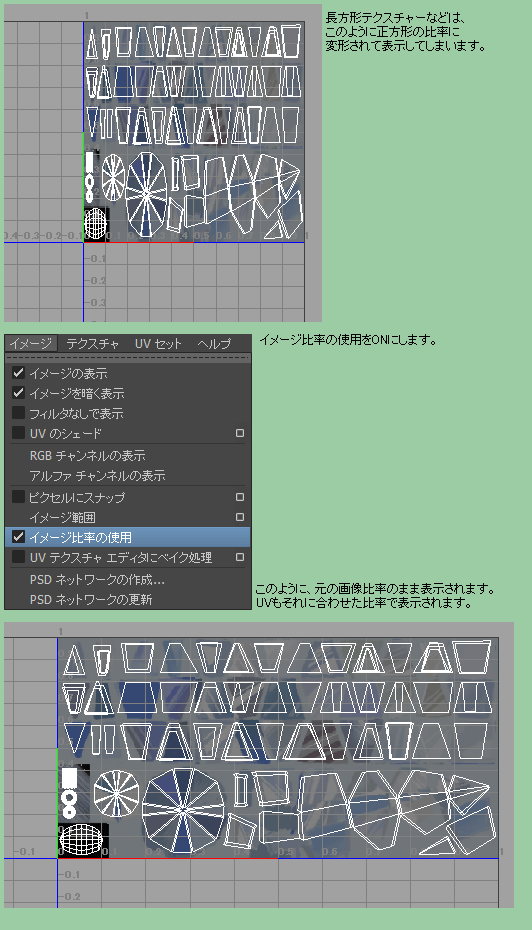Image resolution: width=532 pixels, height=930 pixels.
Task: Toggle the イメージの表示 checkbox
Action: 18,373
